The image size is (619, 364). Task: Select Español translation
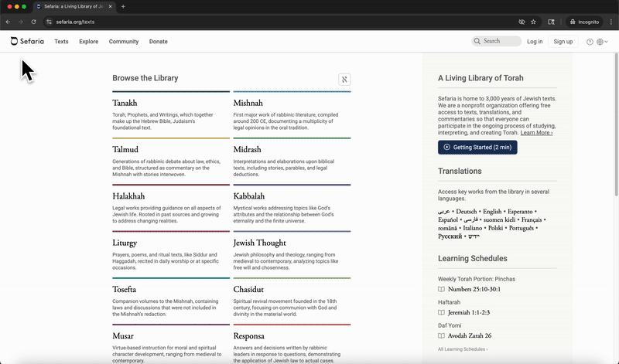(x=448, y=219)
